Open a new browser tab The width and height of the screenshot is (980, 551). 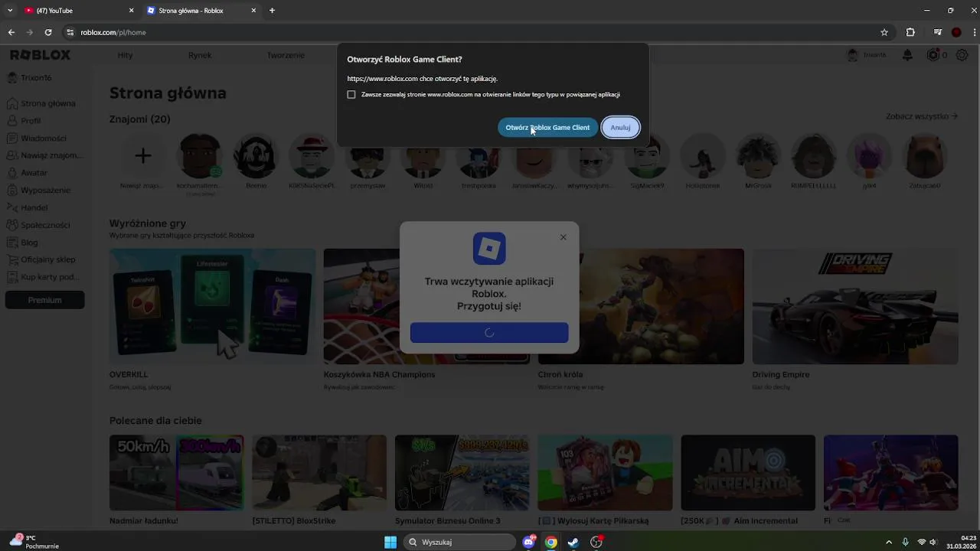(x=272, y=11)
